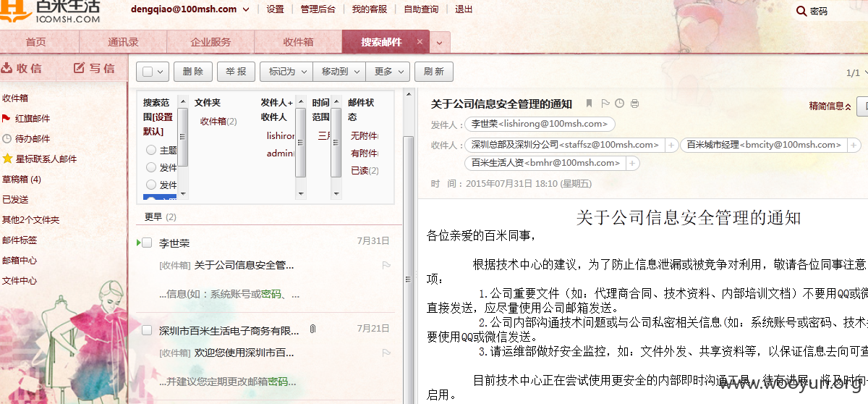
Task: Collapse the 更早 (2) mail group
Action: tap(161, 216)
